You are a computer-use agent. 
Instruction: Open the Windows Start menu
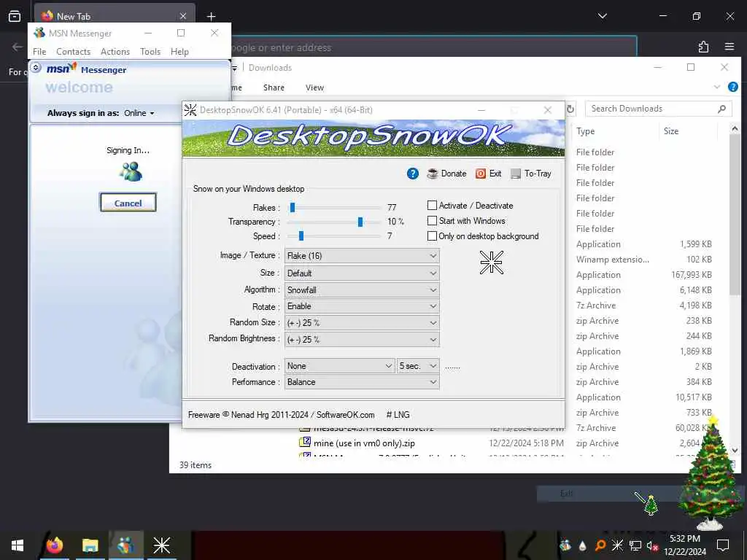18,545
